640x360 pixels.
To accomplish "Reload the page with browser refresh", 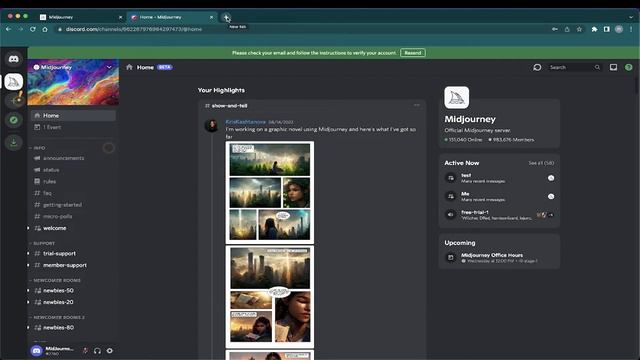I will pyautogui.click(x=33, y=29).
